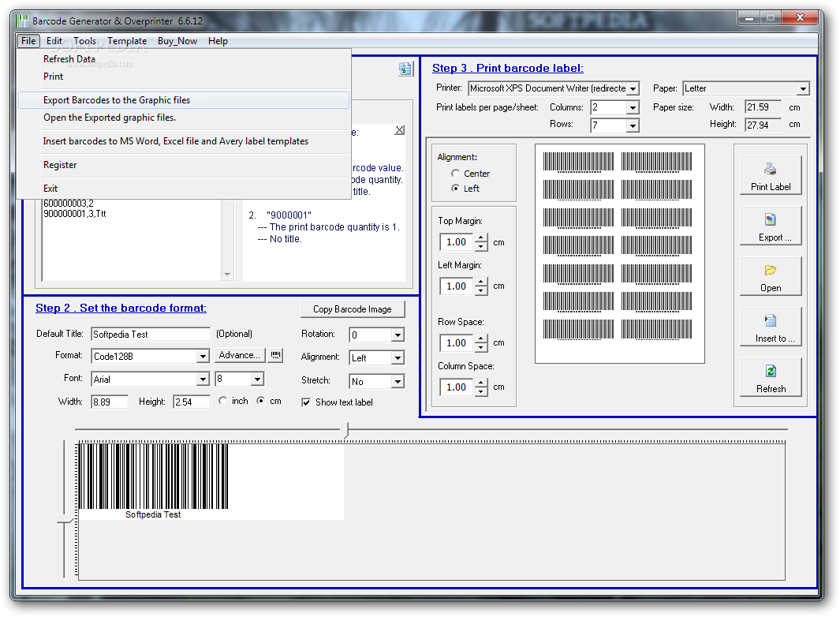This screenshot has height=617, width=840.
Task: Open the Buy_Now menu
Action: (x=177, y=41)
